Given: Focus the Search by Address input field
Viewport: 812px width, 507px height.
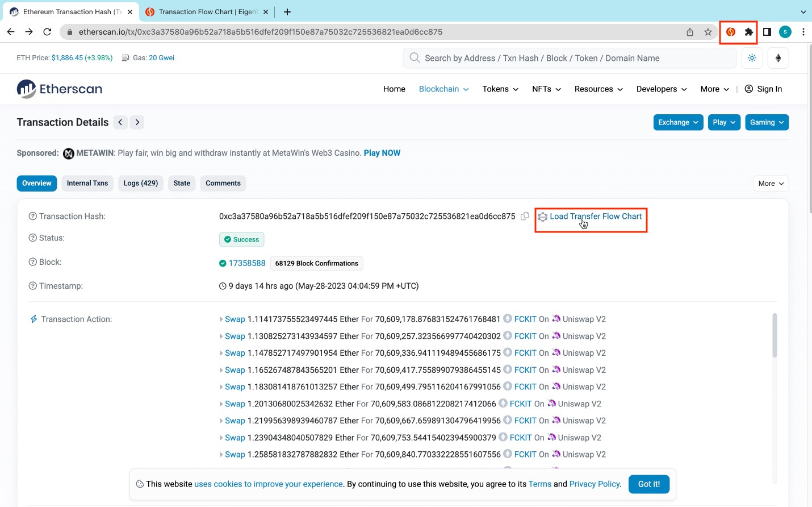Looking at the screenshot, I should coord(570,58).
